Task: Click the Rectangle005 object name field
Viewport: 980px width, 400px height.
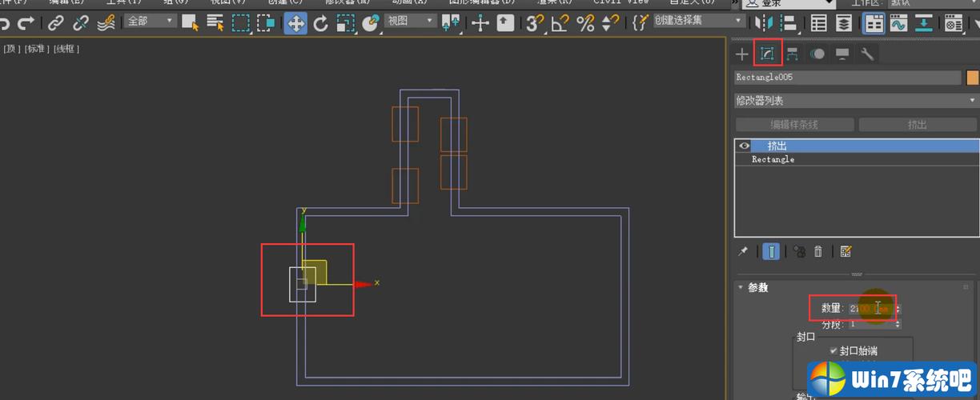Action: [847, 78]
